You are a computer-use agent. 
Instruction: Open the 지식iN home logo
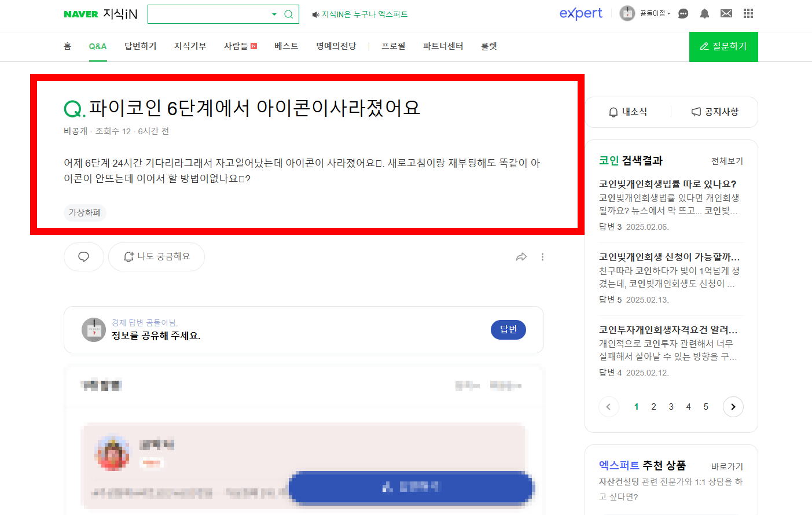120,14
